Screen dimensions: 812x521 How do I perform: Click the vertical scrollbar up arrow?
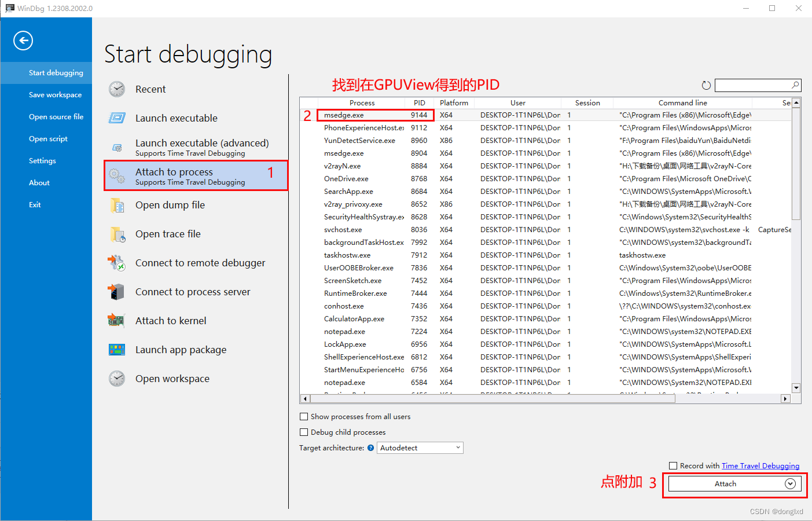pos(796,102)
